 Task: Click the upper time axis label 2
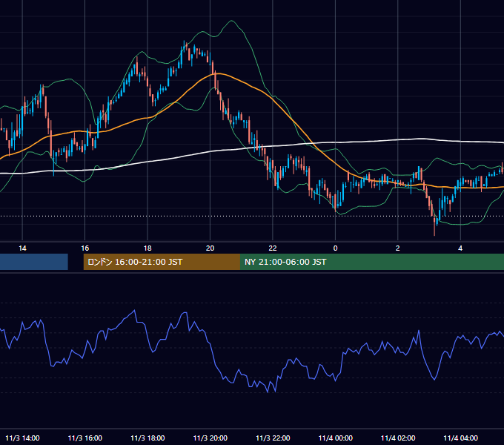point(397,248)
